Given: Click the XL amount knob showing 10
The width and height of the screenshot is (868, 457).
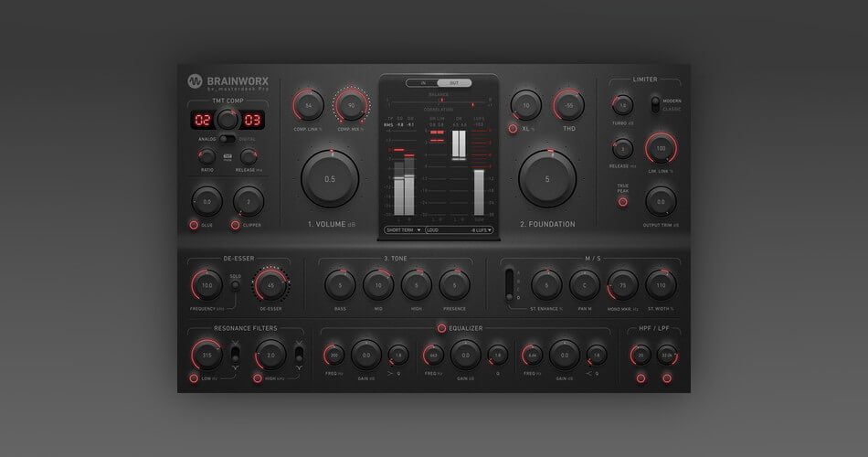Looking at the screenshot, I should (x=526, y=105).
